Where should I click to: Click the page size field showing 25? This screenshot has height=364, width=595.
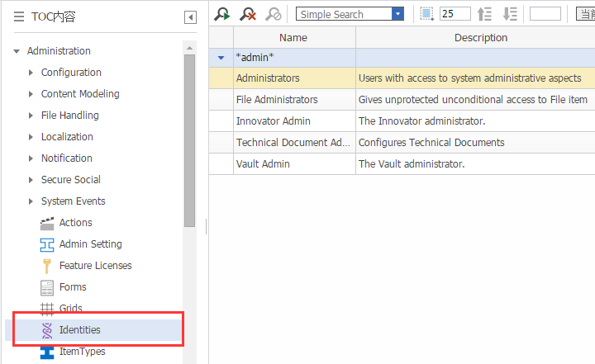(455, 14)
